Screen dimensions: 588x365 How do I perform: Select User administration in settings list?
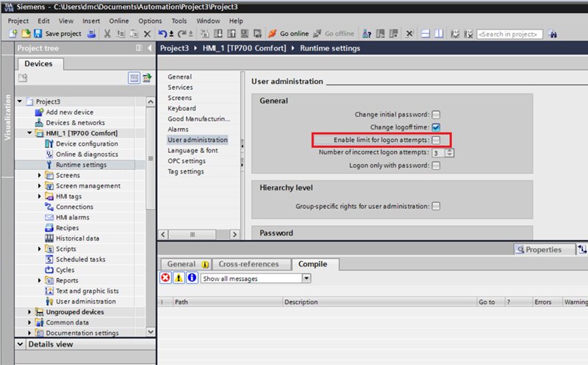pyautogui.click(x=198, y=140)
